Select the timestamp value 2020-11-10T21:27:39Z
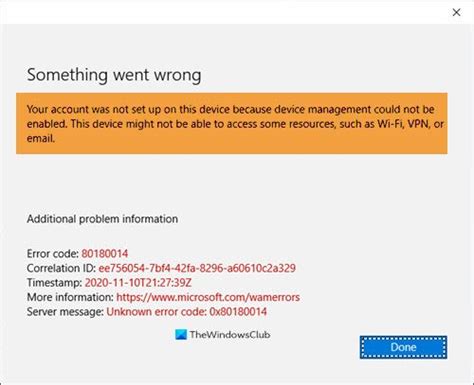Viewport: 474px width, 385px height. tap(138, 283)
